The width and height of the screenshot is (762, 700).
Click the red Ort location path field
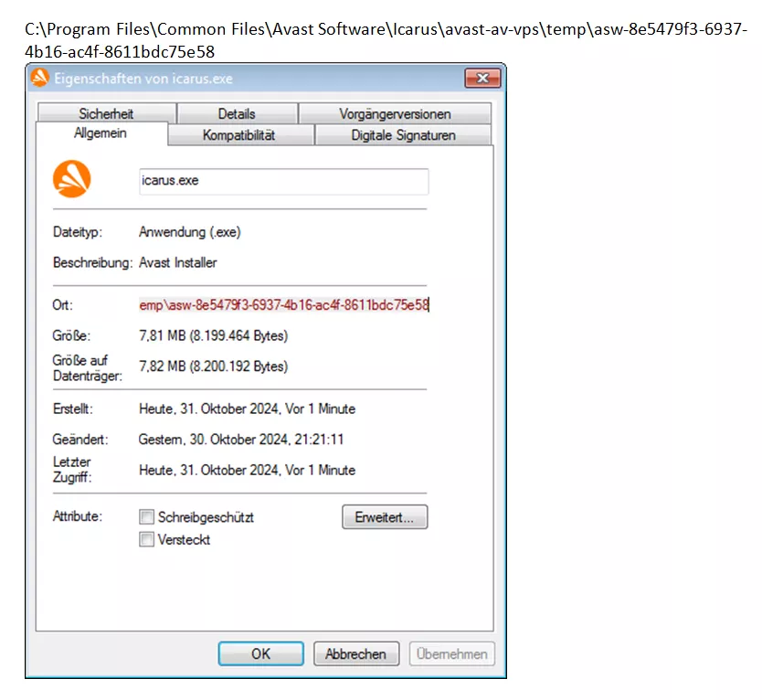pyautogui.click(x=284, y=305)
